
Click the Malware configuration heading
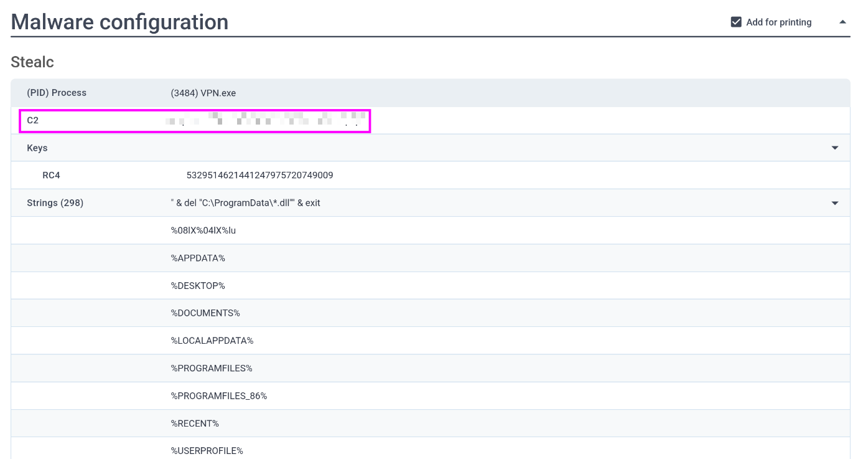coord(119,22)
